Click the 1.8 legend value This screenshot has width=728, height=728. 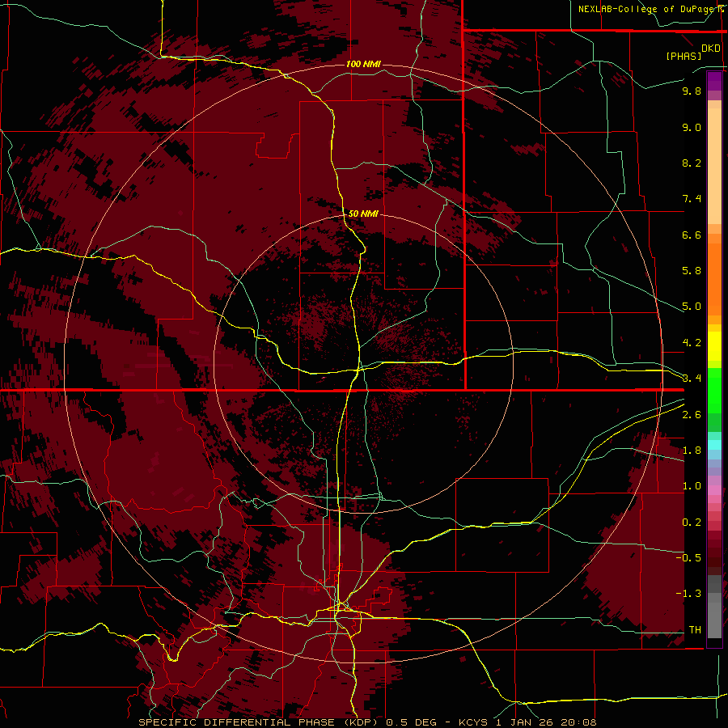(x=692, y=451)
